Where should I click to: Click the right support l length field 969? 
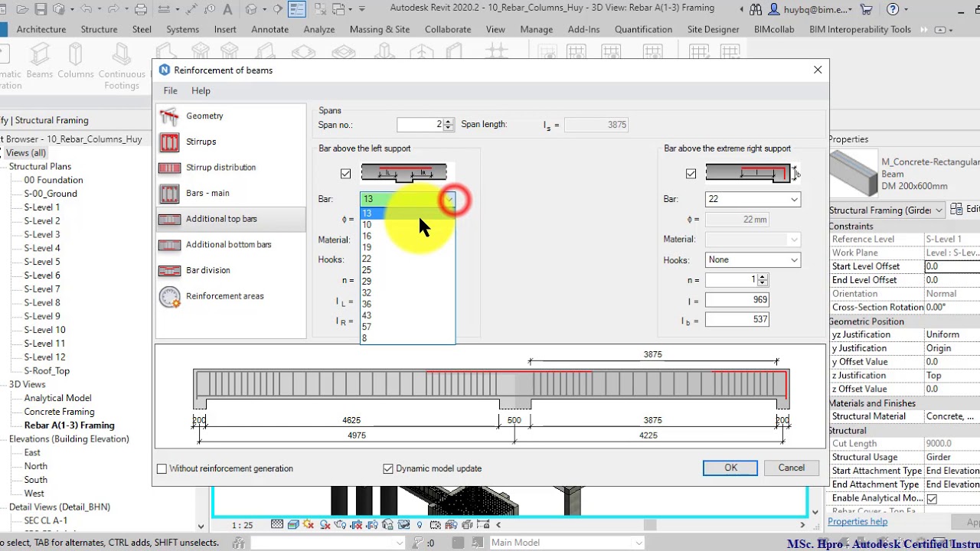737,300
